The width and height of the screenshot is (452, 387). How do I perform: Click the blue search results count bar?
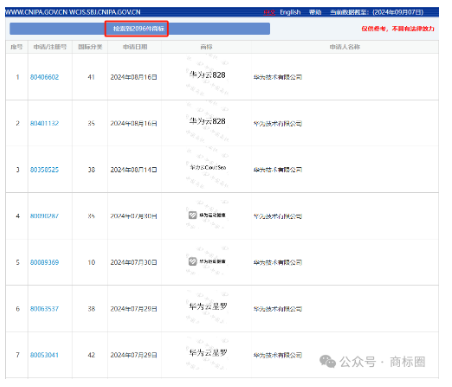pyautogui.click(x=140, y=29)
